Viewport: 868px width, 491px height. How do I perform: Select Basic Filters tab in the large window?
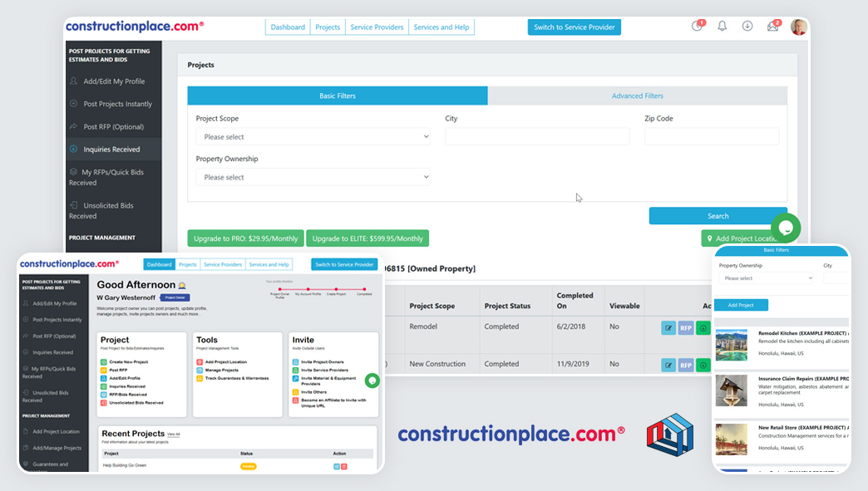coord(338,96)
